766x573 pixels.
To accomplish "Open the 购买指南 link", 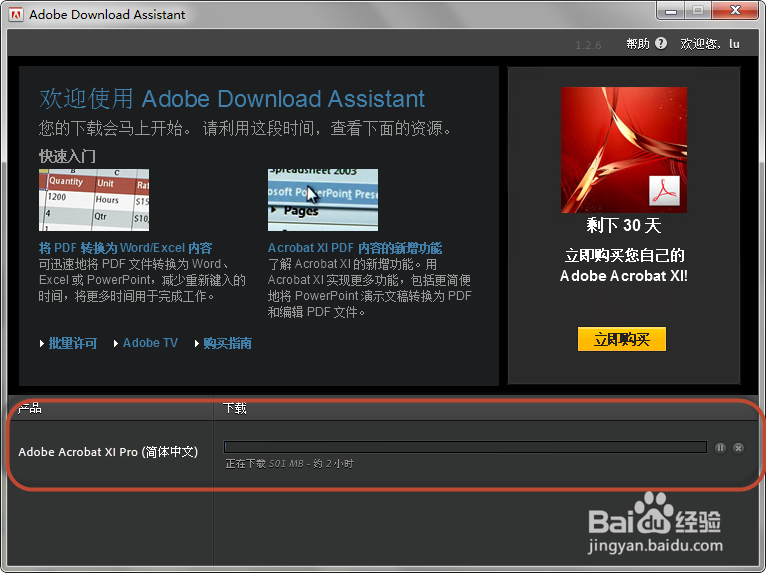I will point(227,343).
